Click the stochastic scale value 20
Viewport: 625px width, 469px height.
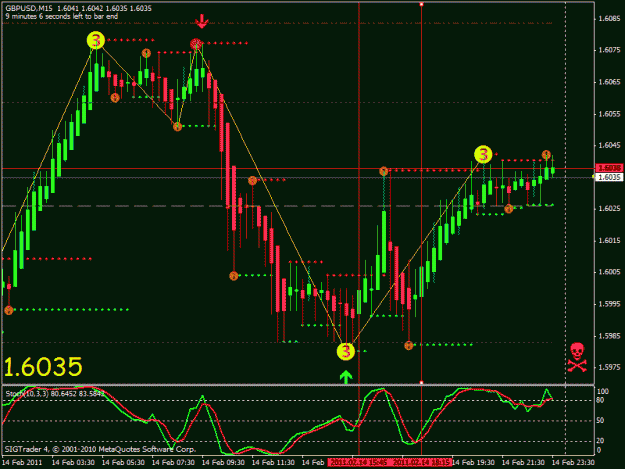point(600,440)
